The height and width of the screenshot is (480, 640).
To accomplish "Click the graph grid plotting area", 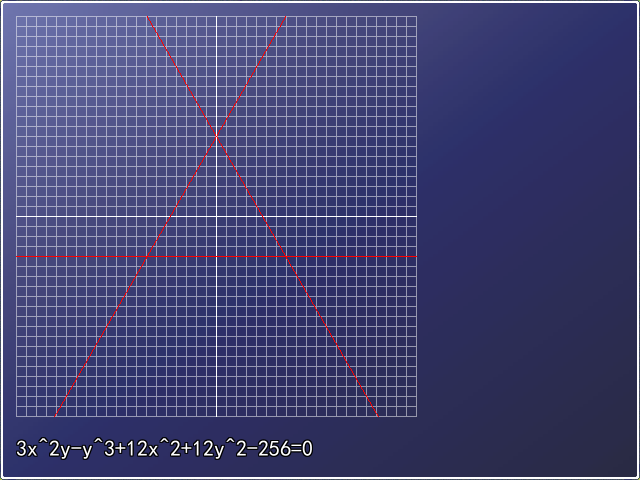I will tap(216, 216).
